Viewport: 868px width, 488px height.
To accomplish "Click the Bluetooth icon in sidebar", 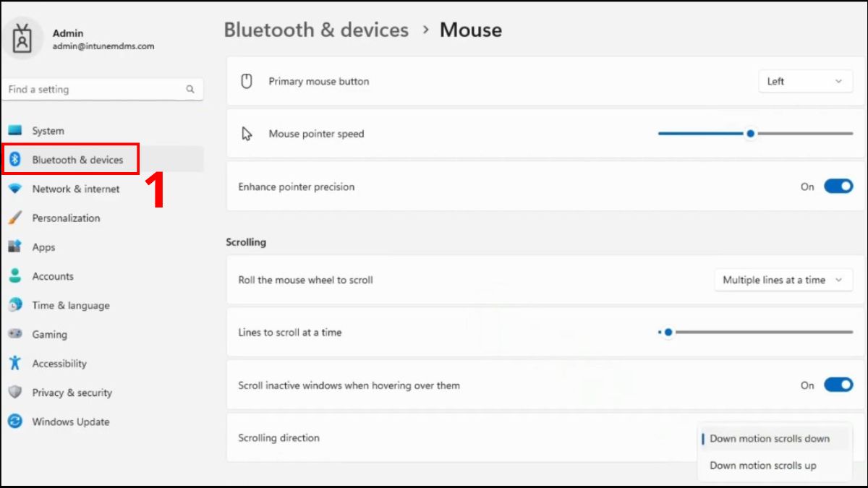I will coord(15,160).
